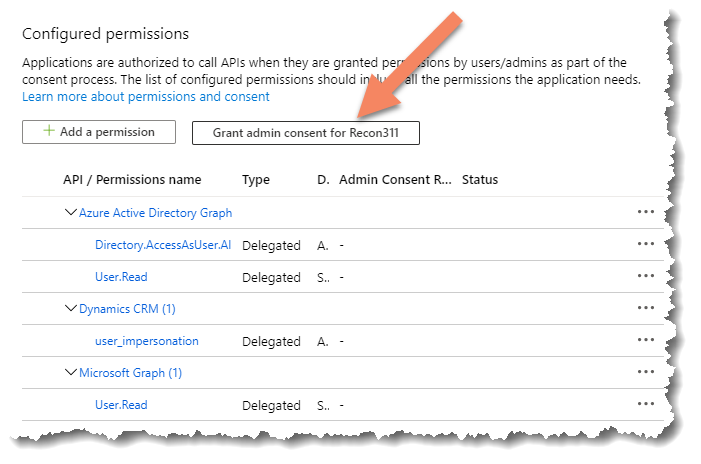Image resolution: width=701 pixels, height=464 pixels.
Task: Open ellipsis menu in the table header row
Action: tap(645, 180)
